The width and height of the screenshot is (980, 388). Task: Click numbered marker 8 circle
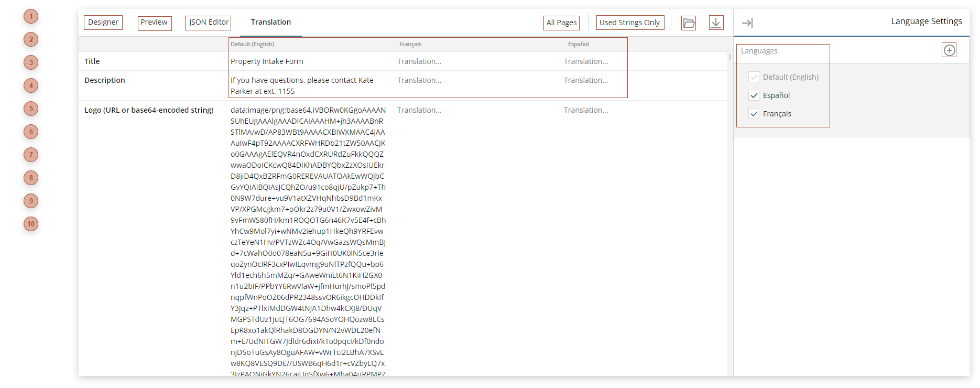coord(31,178)
